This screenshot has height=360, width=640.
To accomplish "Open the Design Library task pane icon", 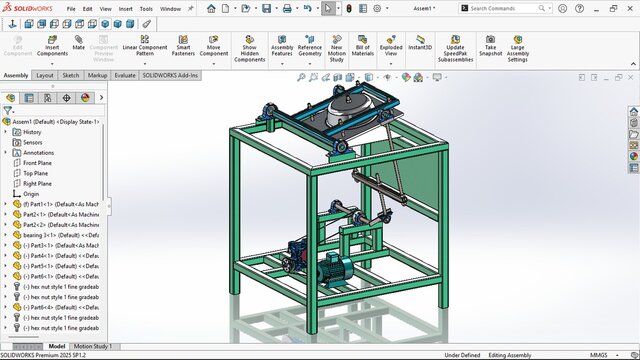I will [633, 123].
